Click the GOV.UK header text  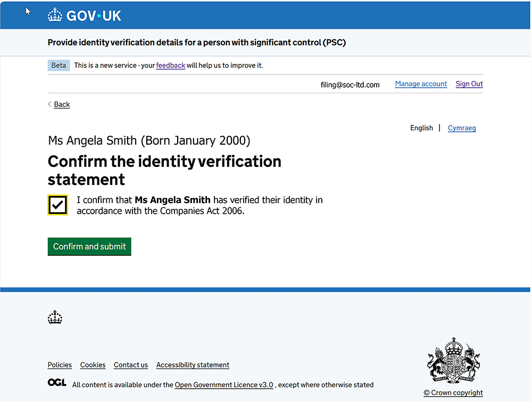point(94,15)
